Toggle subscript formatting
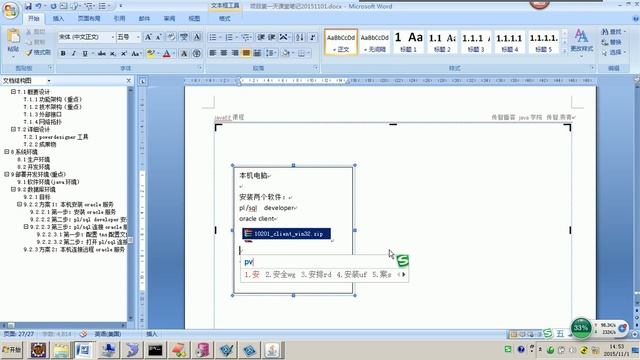640x360 pixels. tap(113, 53)
